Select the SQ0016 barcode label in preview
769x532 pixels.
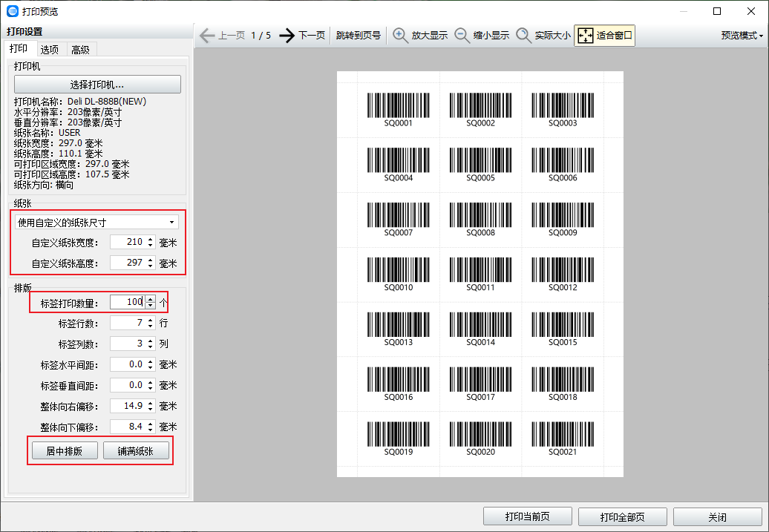click(x=398, y=384)
